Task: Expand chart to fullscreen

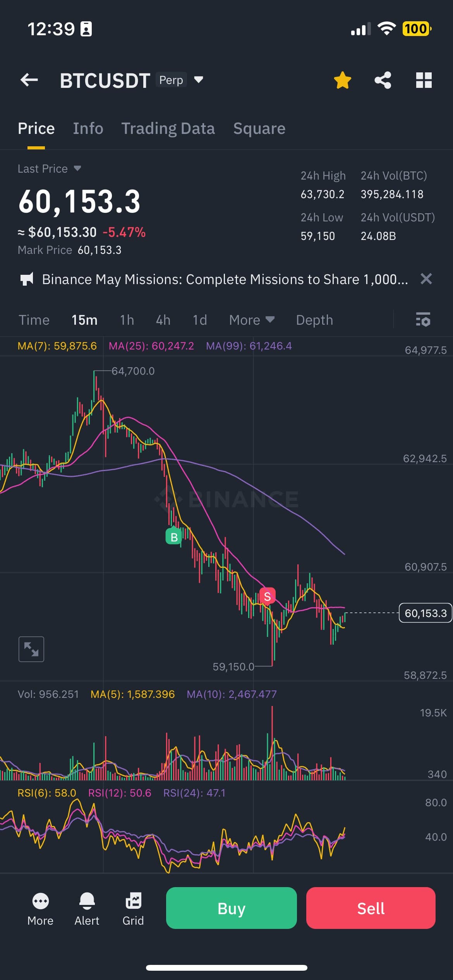Action: pyautogui.click(x=31, y=649)
